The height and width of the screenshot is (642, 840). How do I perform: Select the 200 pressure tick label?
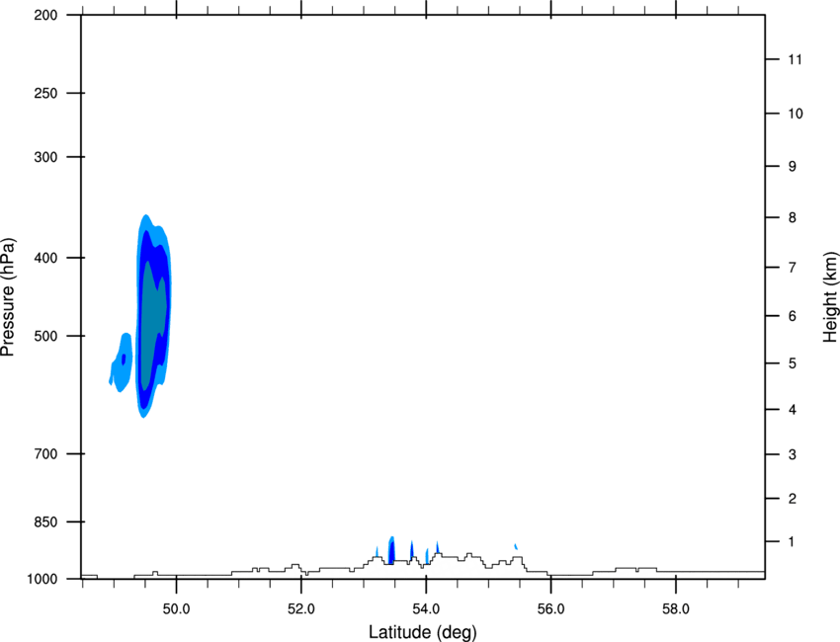[45, 15]
